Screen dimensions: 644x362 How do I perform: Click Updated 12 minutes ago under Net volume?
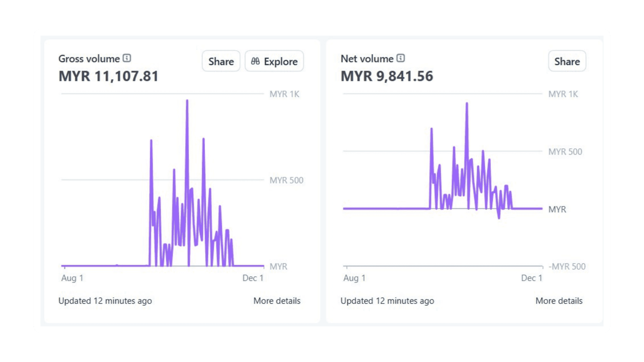(x=387, y=301)
